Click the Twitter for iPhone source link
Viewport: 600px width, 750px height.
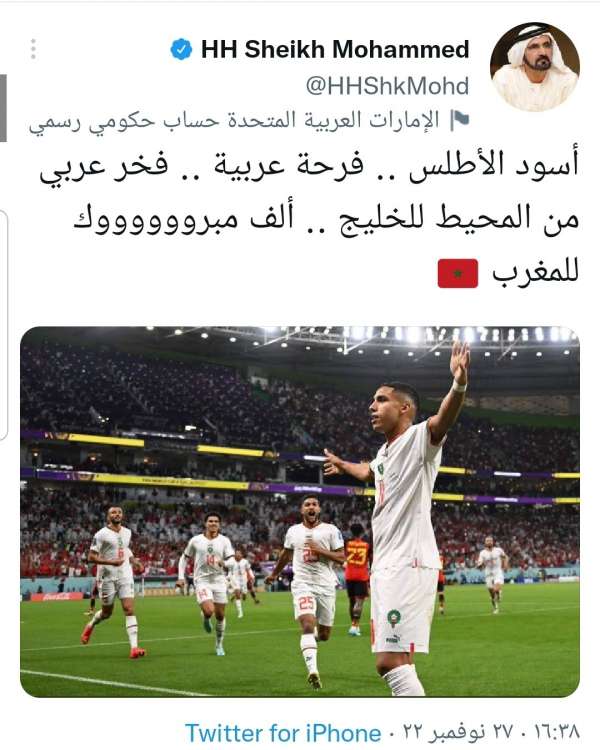pyautogui.click(x=283, y=733)
